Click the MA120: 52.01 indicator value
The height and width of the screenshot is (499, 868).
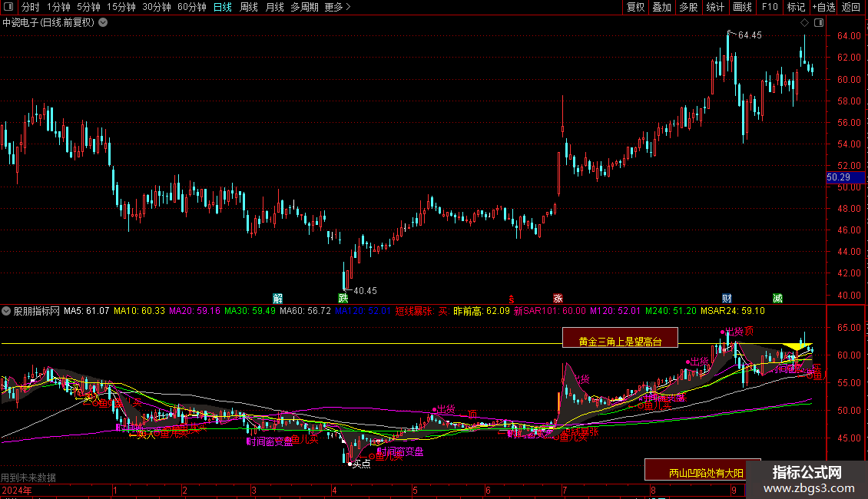pyautogui.click(x=363, y=311)
